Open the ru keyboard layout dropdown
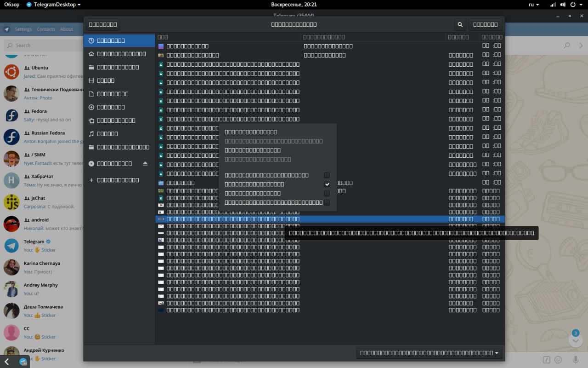The height and width of the screenshot is (368, 588). 534,5
